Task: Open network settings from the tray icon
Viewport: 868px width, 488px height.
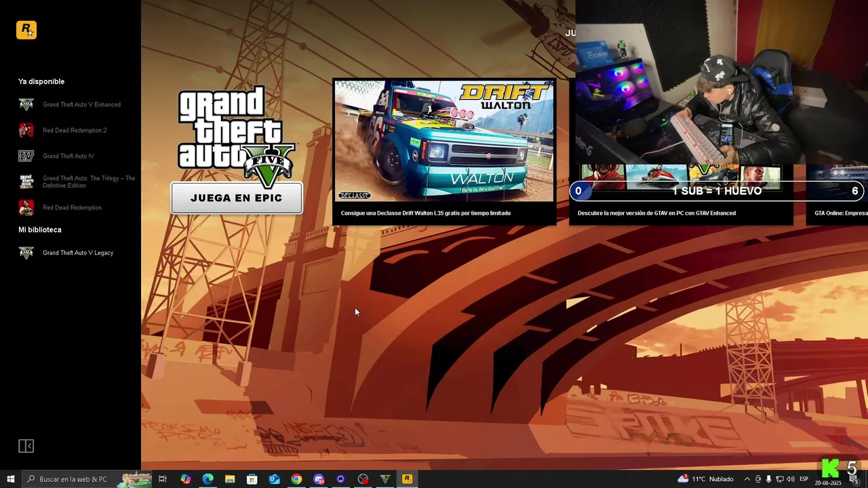Action: (779, 479)
